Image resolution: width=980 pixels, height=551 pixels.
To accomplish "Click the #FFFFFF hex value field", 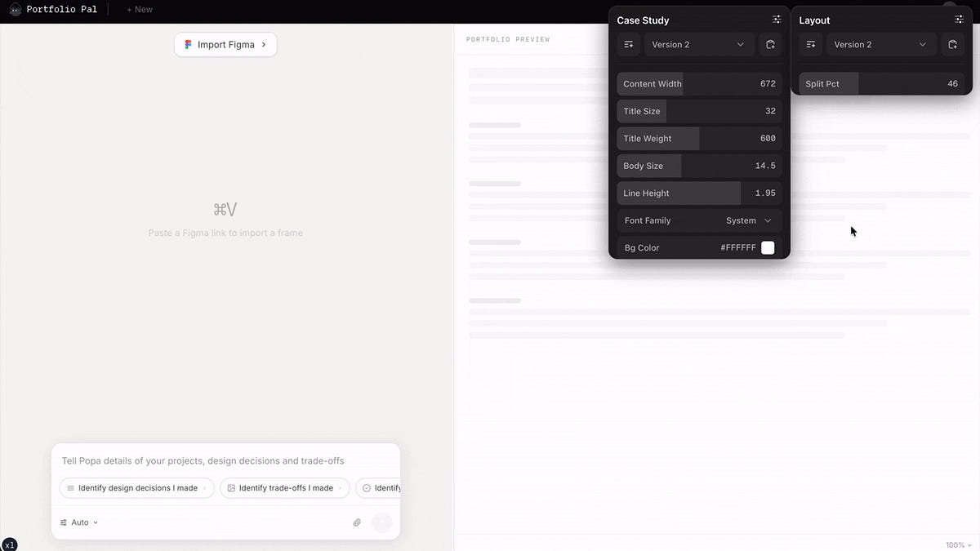I will click(738, 247).
